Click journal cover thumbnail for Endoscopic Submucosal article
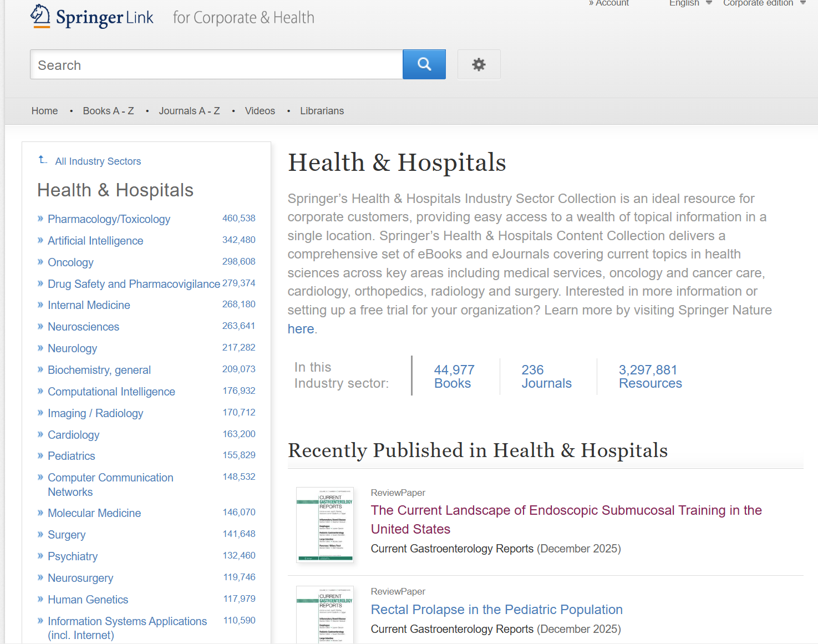Screen dimensions: 818x644 click(x=325, y=525)
